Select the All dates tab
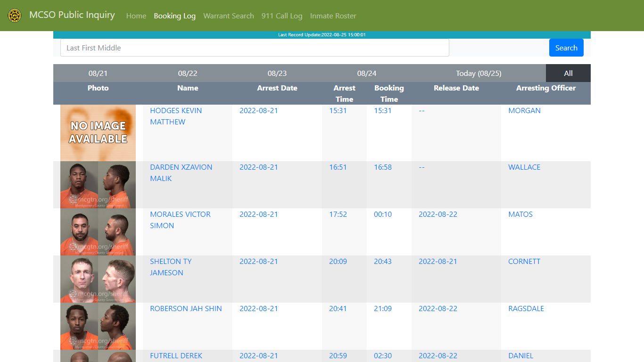The width and height of the screenshot is (644, 362). click(568, 73)
